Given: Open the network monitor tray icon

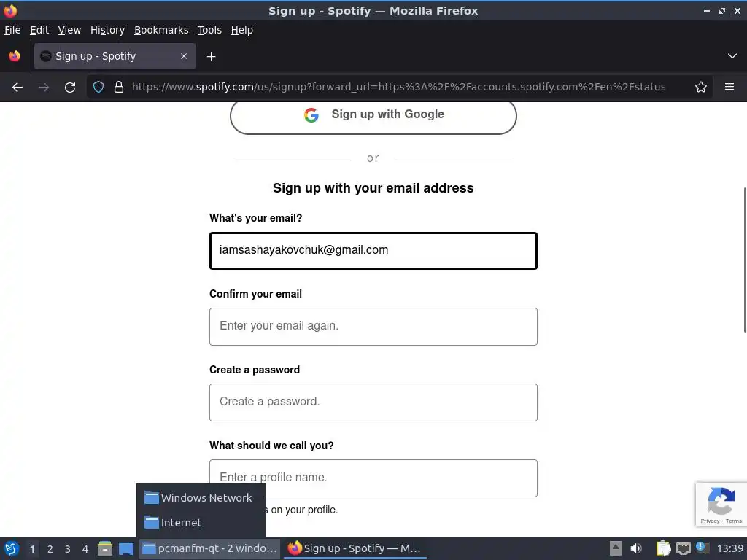Looking at the screenshot, I should click(x=683, y=548).
